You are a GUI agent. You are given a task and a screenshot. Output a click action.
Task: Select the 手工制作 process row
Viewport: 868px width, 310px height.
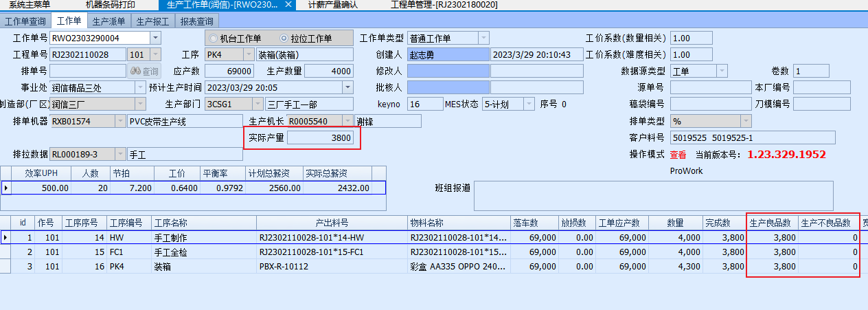434,237
